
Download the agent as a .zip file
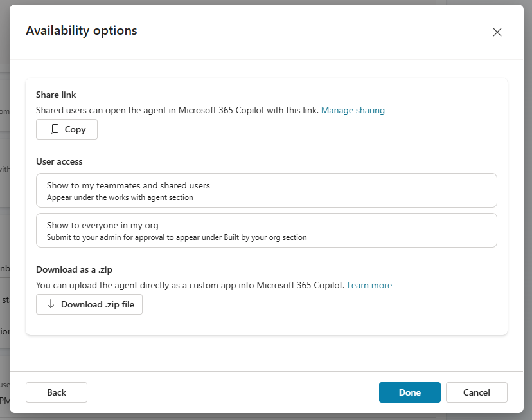[89, 304]
